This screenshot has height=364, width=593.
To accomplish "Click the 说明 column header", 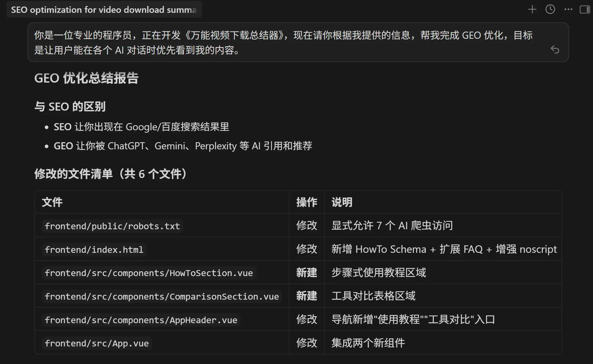I will (x=342, y=202).
